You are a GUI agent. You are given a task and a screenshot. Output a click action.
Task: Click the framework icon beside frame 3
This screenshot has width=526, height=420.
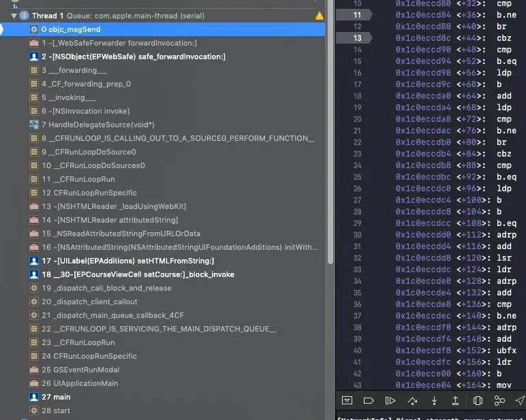click(34, 70)
